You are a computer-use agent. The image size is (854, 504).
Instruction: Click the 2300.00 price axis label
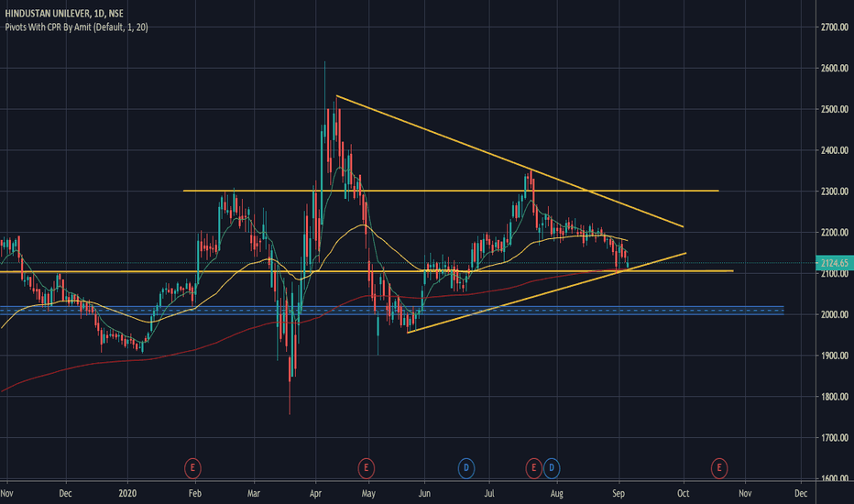tap(835, 192)
